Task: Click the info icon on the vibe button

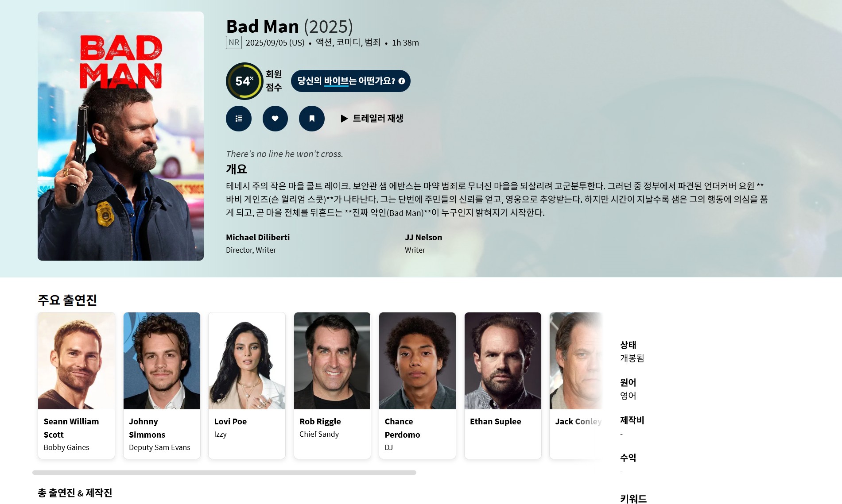Action: coord(402,81)
